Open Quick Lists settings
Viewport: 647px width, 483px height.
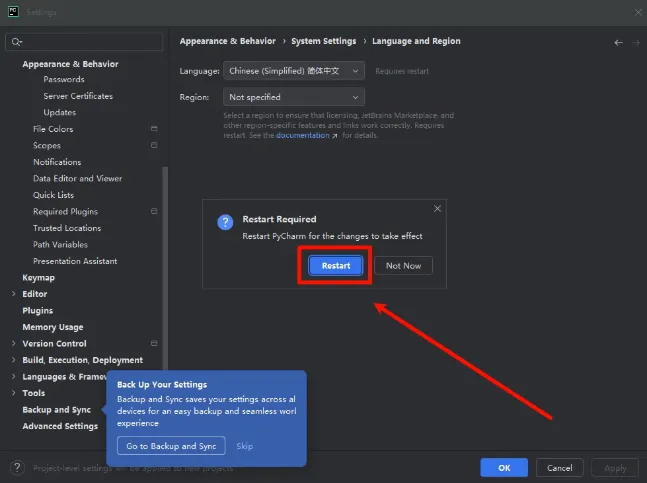pyautogui.click(x=53, y=195)
